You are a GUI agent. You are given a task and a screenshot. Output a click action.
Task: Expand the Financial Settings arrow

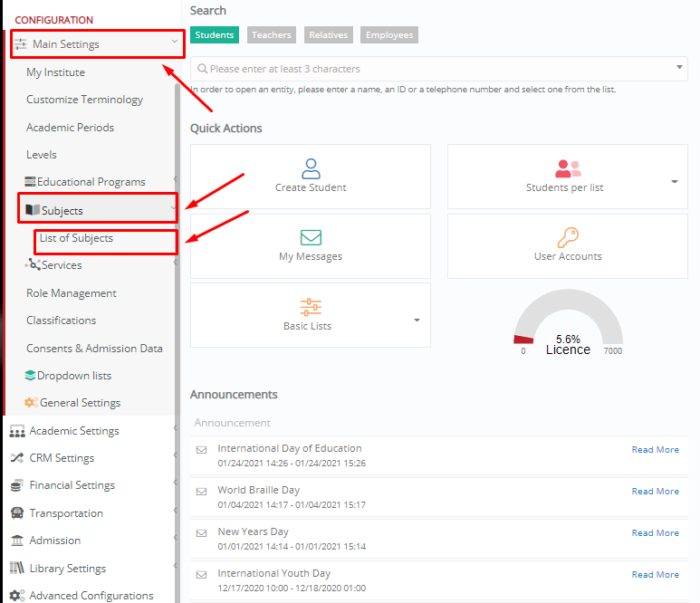[175, 482]
